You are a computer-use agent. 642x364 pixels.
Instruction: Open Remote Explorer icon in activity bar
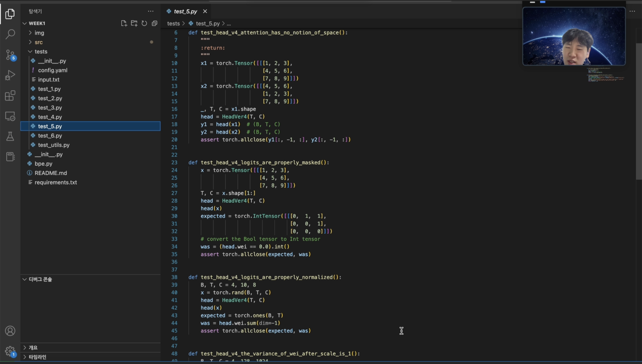tap(10, 116)
